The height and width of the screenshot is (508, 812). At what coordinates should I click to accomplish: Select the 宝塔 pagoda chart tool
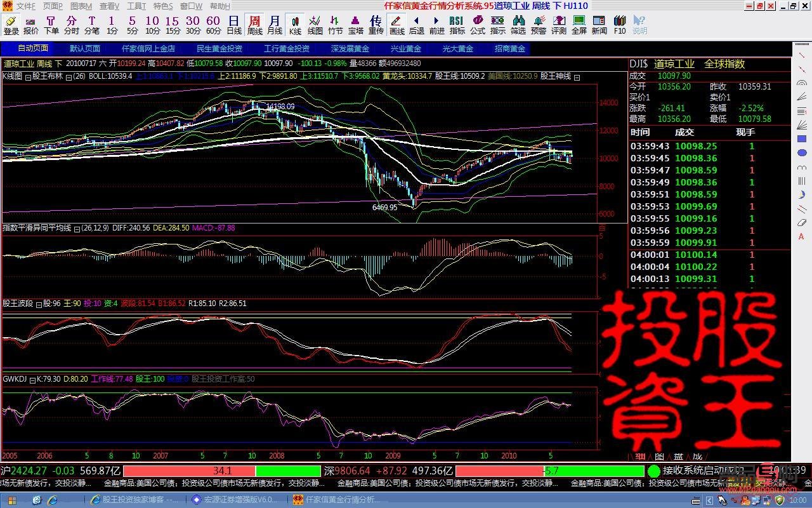[355, 25]
